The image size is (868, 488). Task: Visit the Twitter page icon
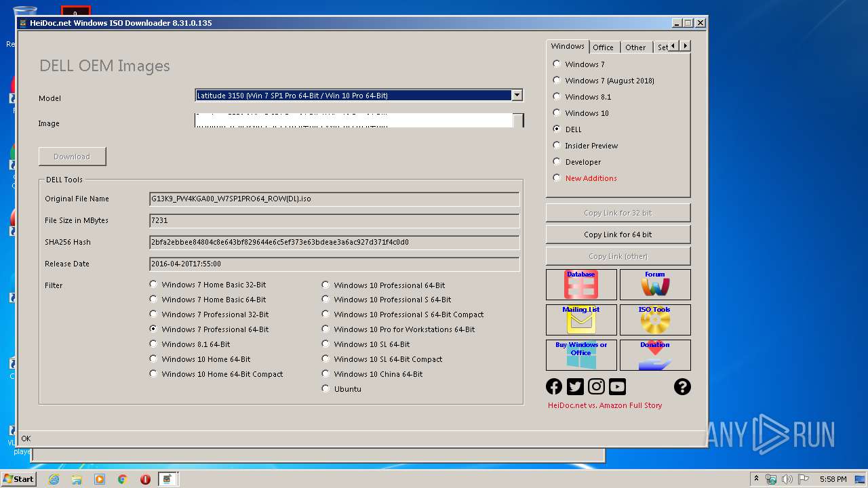click(575, 386)
